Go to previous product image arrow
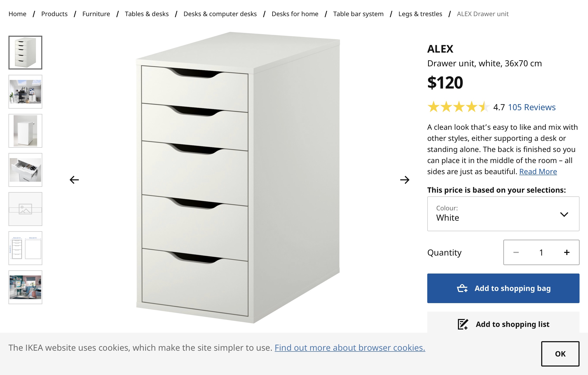 tap(74, 180)
